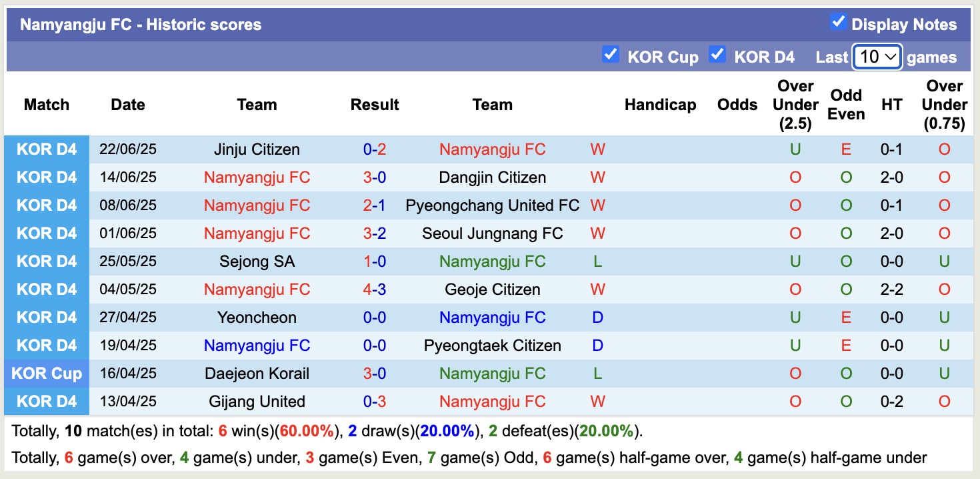The height and width of the screenshot is (479, 980).
Task: Select the Over Under (2.5) column header
Action: coord(795,105)
